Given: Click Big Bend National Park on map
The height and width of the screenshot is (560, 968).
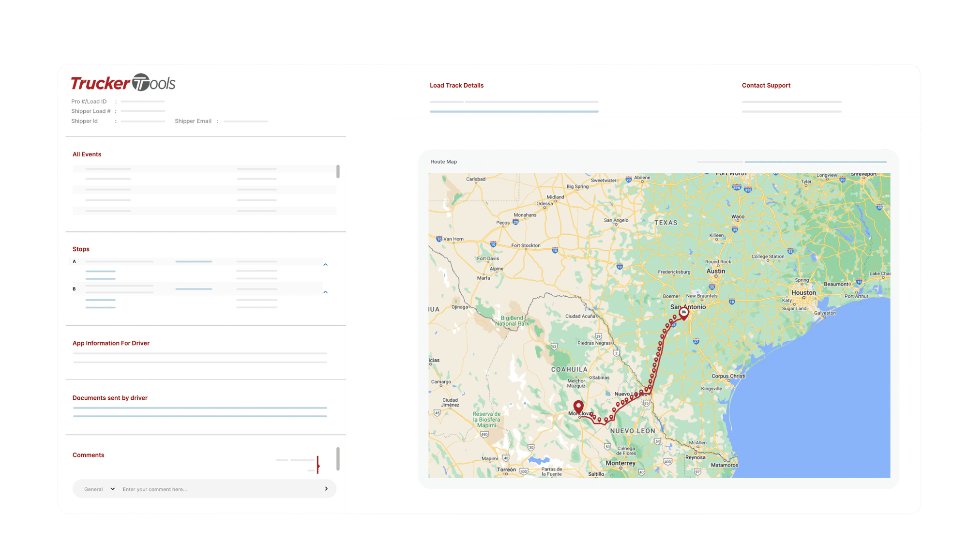Looking at the screenshot, I should point(512,321).
